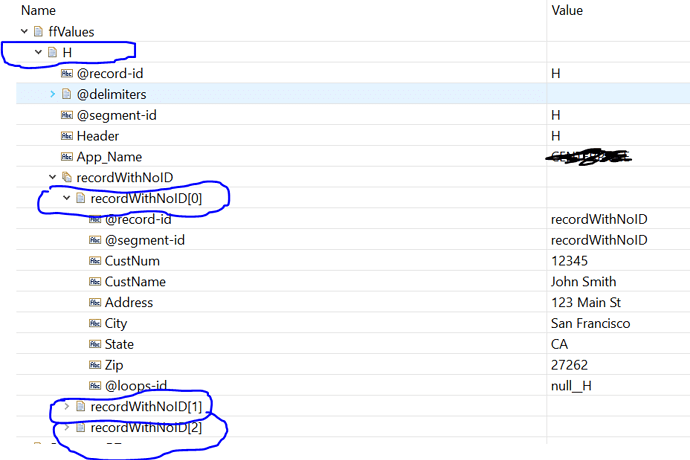Image resolution: width=690 pixels, height=460 pixels.
Task: Click recordWithNoID value in nested @segment-id row
Action: tap(599, 240)
